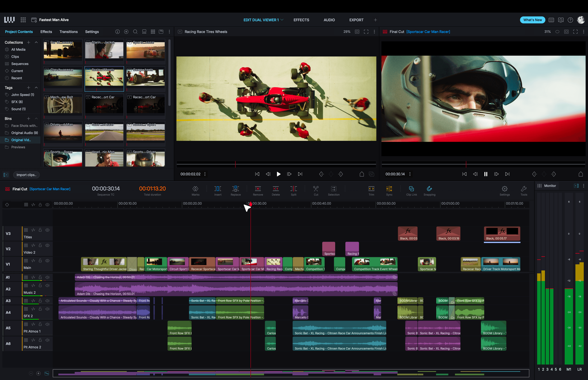Toggle the Sync option
The height and width of the screenshot is (380, 588).
389,191
